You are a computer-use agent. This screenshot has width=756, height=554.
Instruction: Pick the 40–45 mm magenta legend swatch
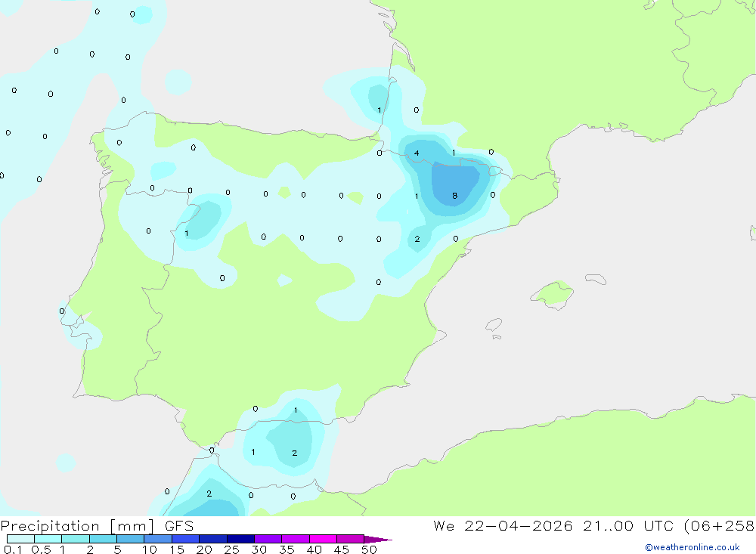[x=323, y=539]
